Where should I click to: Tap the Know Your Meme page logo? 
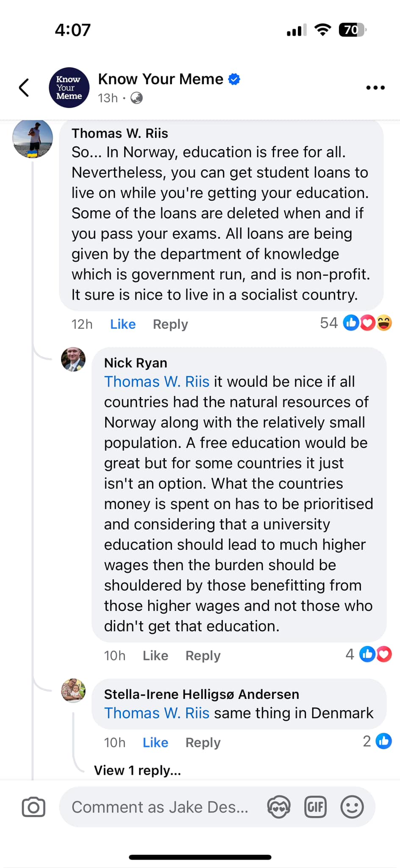(x=69, y=88)
